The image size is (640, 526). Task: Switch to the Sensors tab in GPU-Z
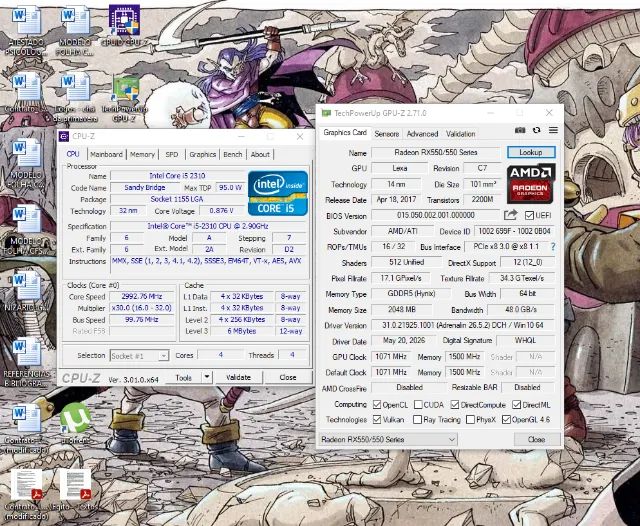tap(387, 134)
